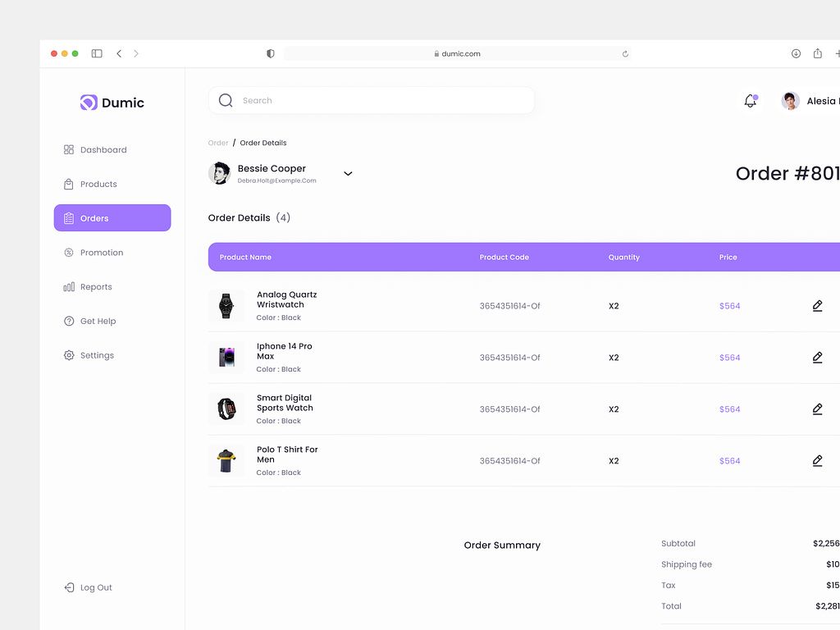Edit the Iphone 14 Pro Max row

coord(817,358)
